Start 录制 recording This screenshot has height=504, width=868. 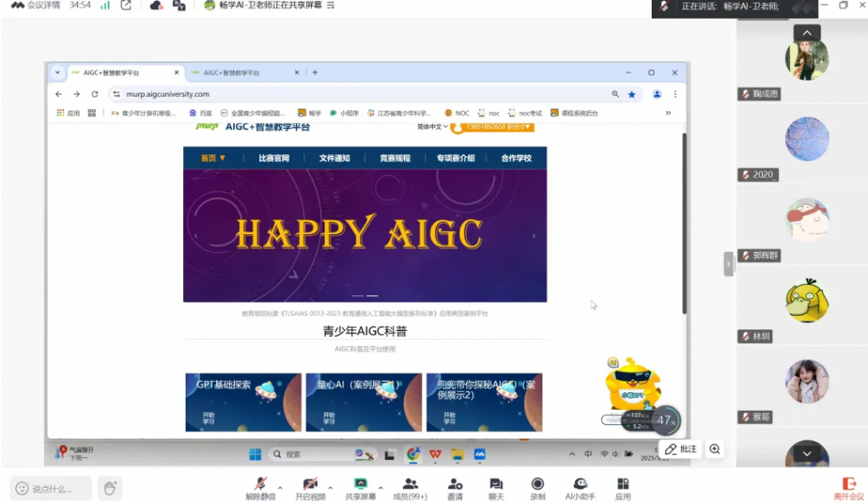coord(537,489)
